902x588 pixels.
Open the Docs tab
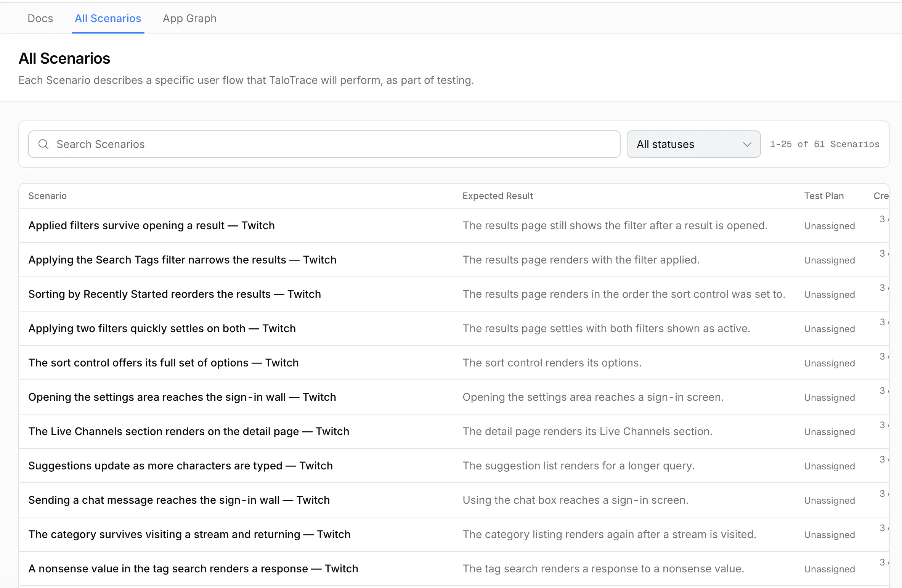click(40, 18)
